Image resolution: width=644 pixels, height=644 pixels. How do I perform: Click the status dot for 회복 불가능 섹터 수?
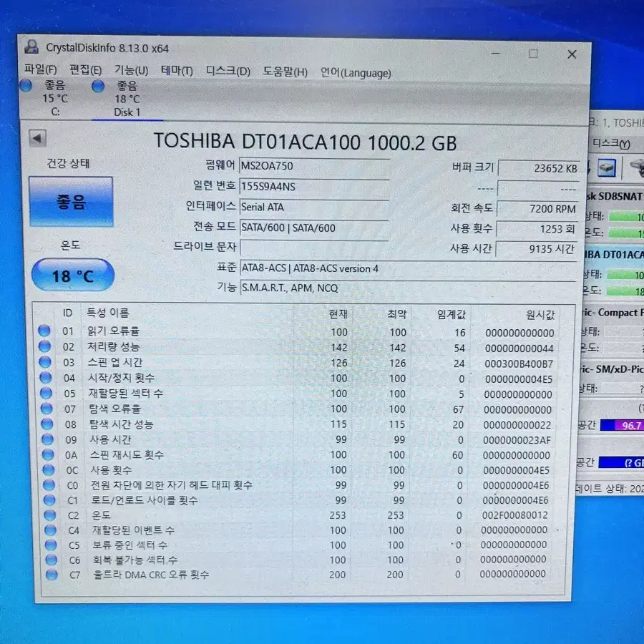(x=51, y=560)
